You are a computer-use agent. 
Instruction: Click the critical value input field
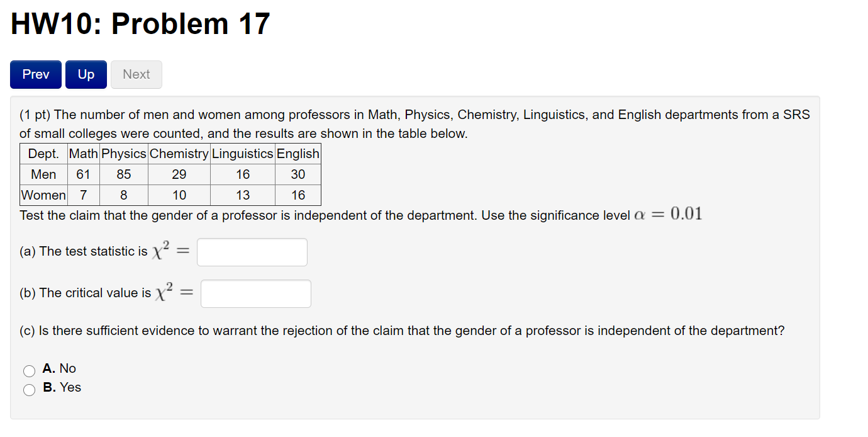click(255, 293)
